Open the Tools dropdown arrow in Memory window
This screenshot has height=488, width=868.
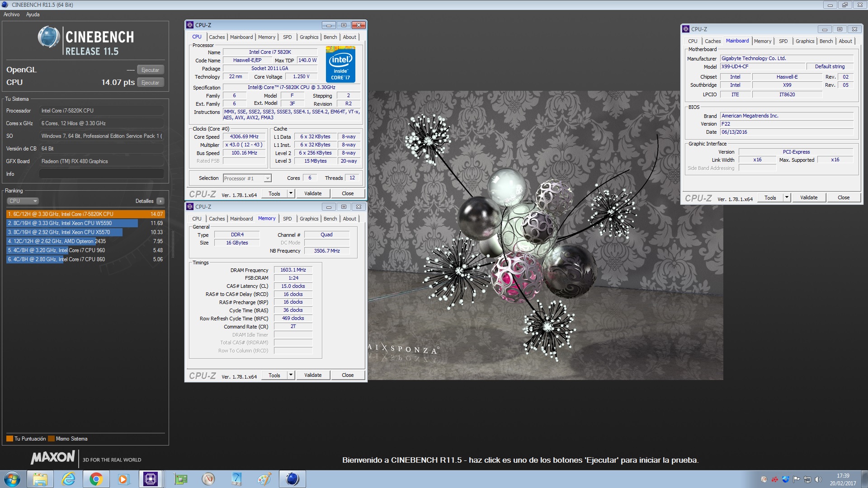click(291, 375)
